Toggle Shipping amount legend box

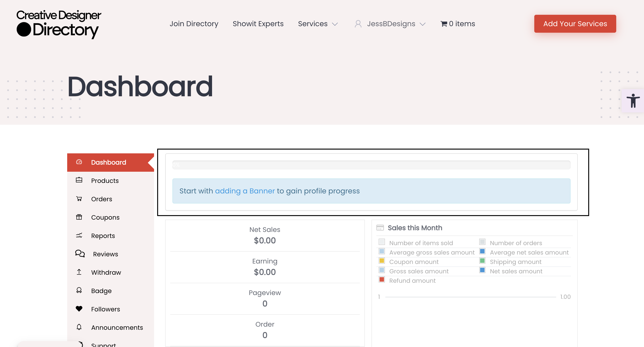(x=482, y=261)
